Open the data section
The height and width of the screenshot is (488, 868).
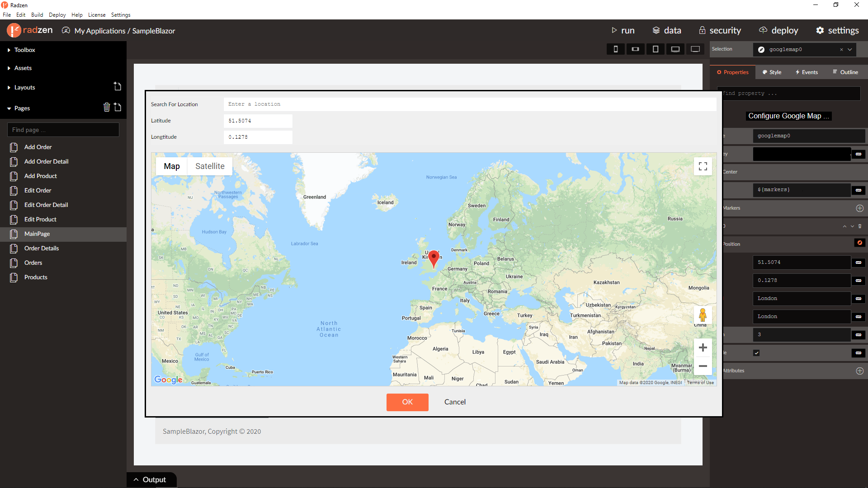click(667, 30)
